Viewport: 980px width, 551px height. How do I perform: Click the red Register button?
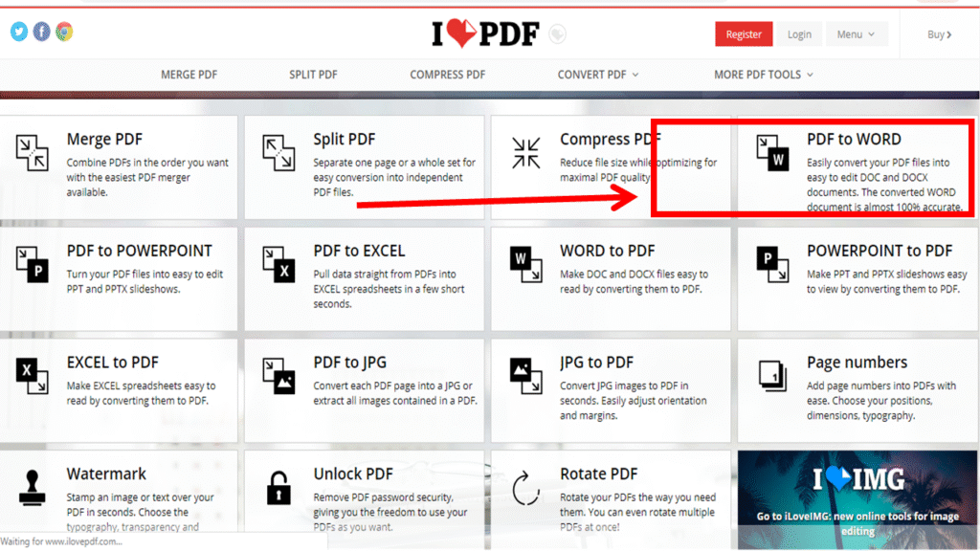744,34
